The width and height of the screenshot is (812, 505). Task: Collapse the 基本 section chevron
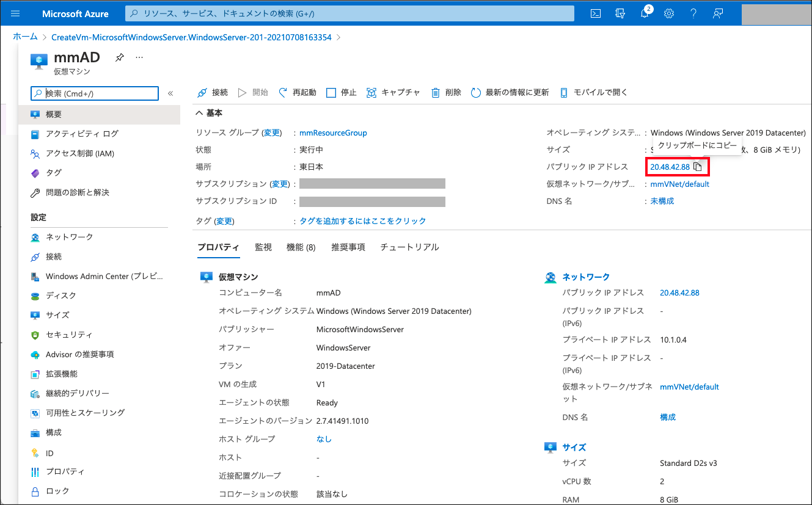[199, 113]
